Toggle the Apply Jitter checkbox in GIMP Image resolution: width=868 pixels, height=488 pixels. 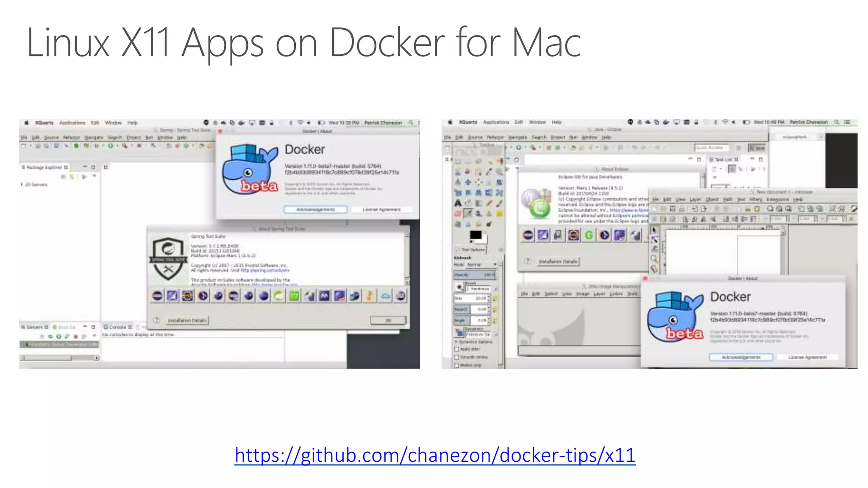pos(457,349)
